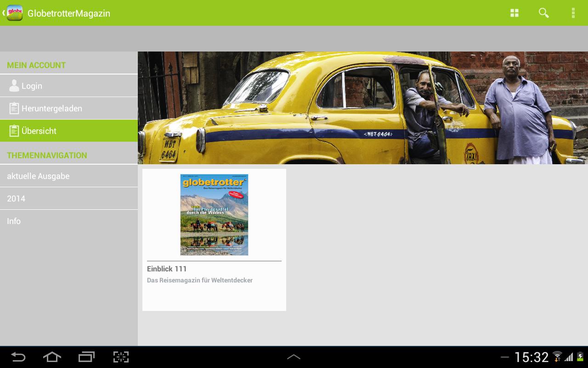Click the Übersicht clipboard icon
This screenshot has width=588, height=368.
14,131
